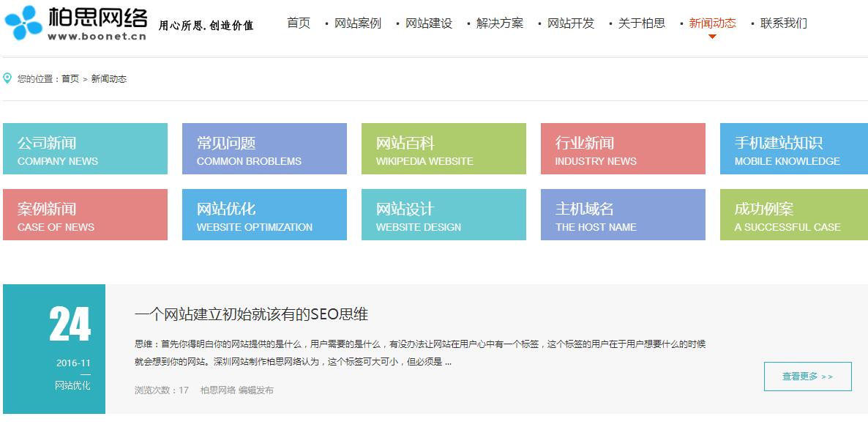Screen dimensions: 868x430
Task: Open the 网站百科 WIKIPEDIA WEBSITE category
Action: [x=444, y=148]
